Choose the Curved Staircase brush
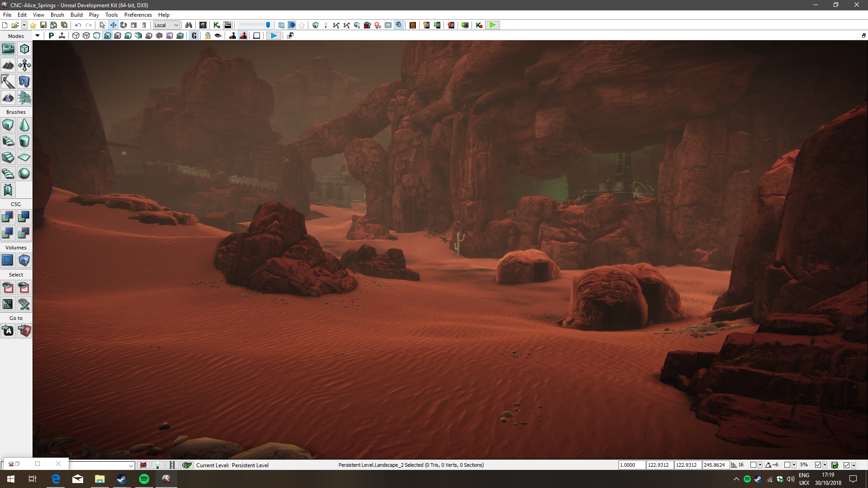 (x=8, y=141)
